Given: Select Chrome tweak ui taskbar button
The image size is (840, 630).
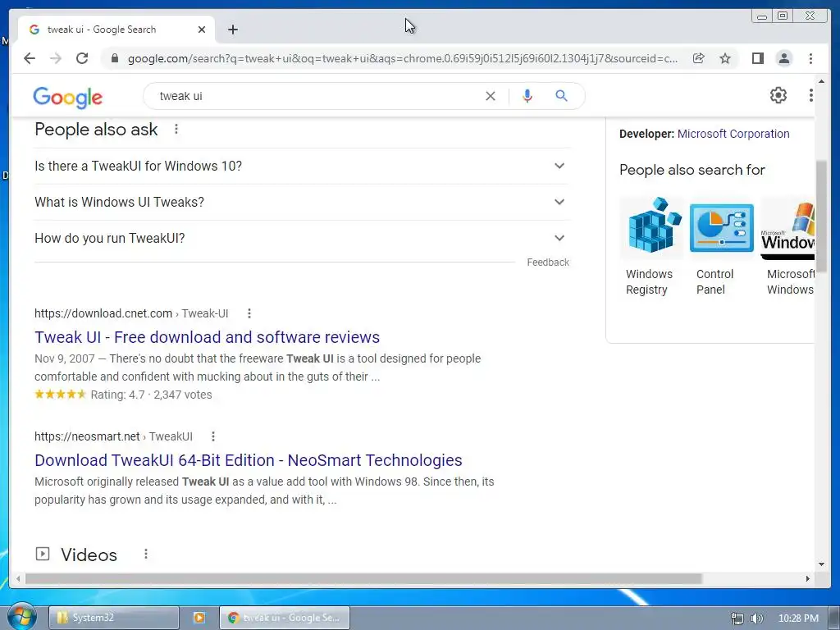Looking at the screenshot, I should 285,618.
